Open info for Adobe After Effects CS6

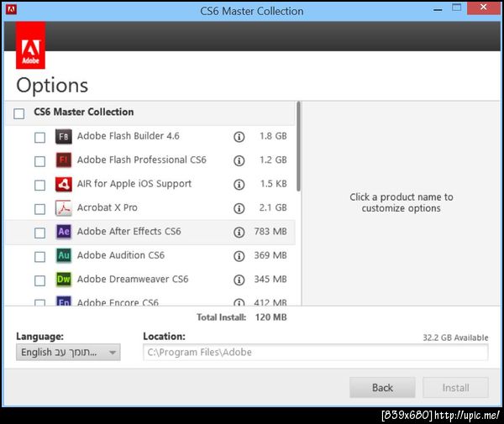pos(239,232)
